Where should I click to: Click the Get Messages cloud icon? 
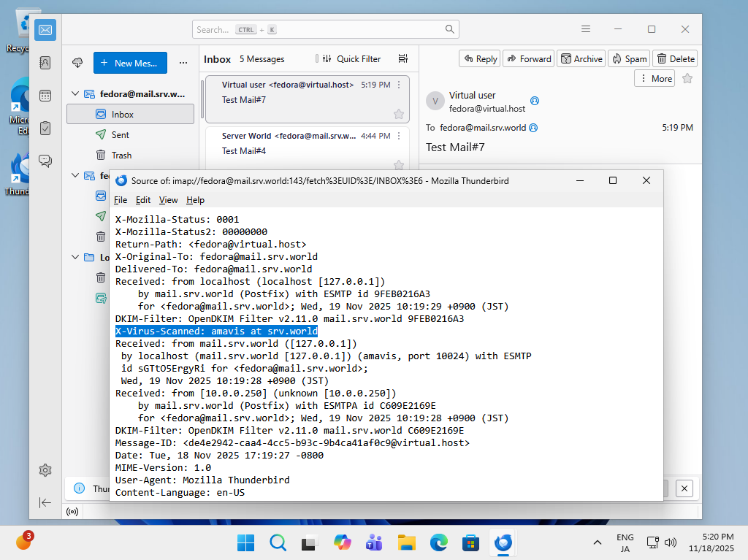pos(77,63)
